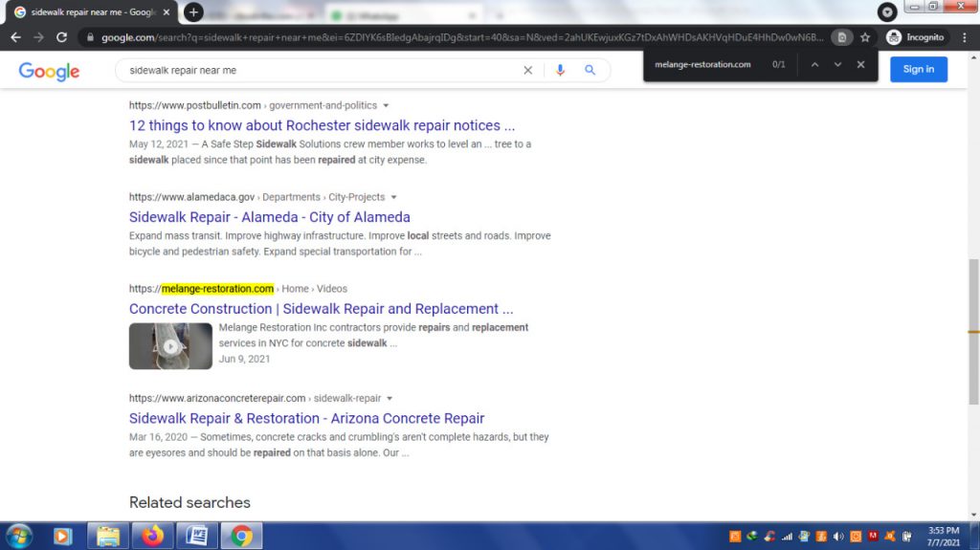The height and width of the screenshot is (550, 980).
Task: Play the Melange Restoration video thumbnail
Action: click(170, 345)
